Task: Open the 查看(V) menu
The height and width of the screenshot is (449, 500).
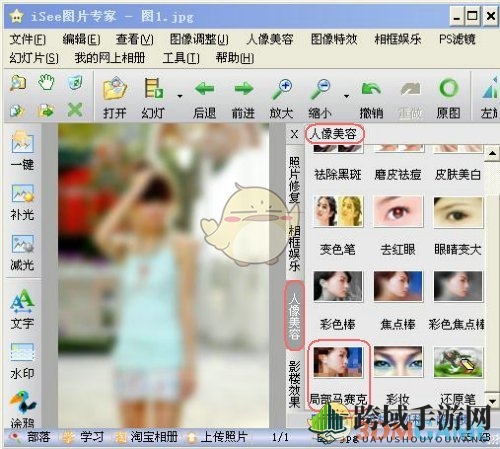Action: point(135,39)
